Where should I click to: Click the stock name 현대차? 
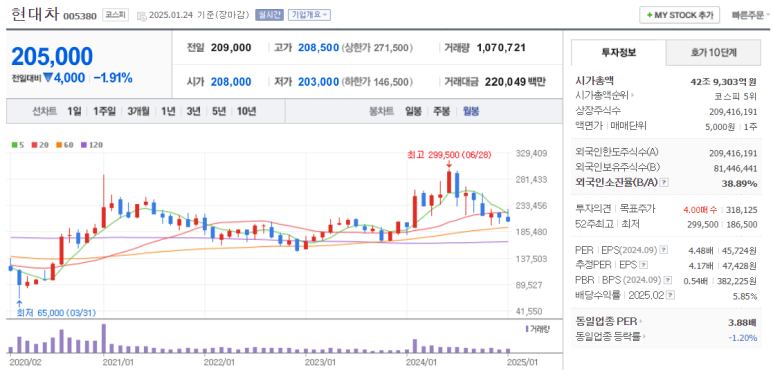click(x=35, y=15)
